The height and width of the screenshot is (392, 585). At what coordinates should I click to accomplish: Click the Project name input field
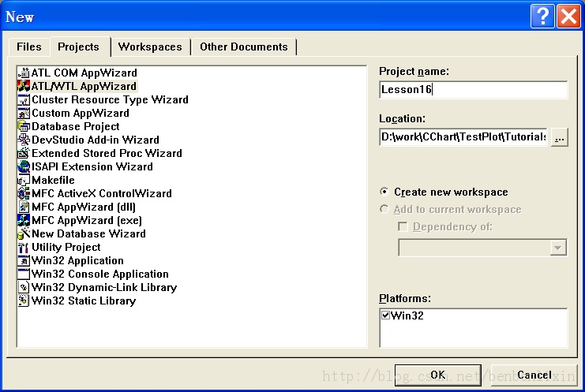click(474, 89)
